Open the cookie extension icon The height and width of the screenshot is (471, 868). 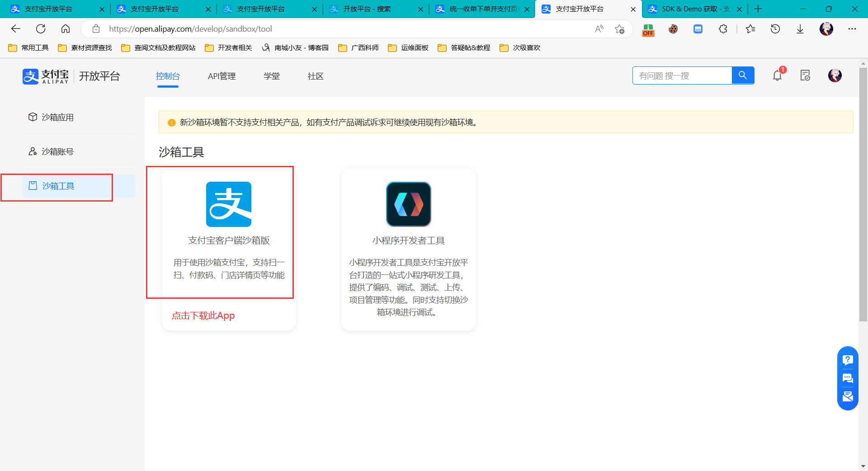tap(673, 29)
